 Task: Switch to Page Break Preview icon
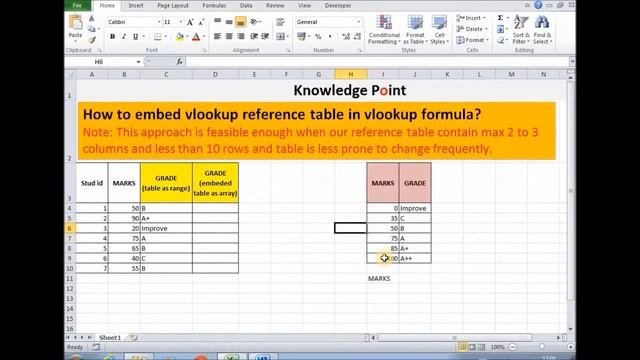click(482, 347)
